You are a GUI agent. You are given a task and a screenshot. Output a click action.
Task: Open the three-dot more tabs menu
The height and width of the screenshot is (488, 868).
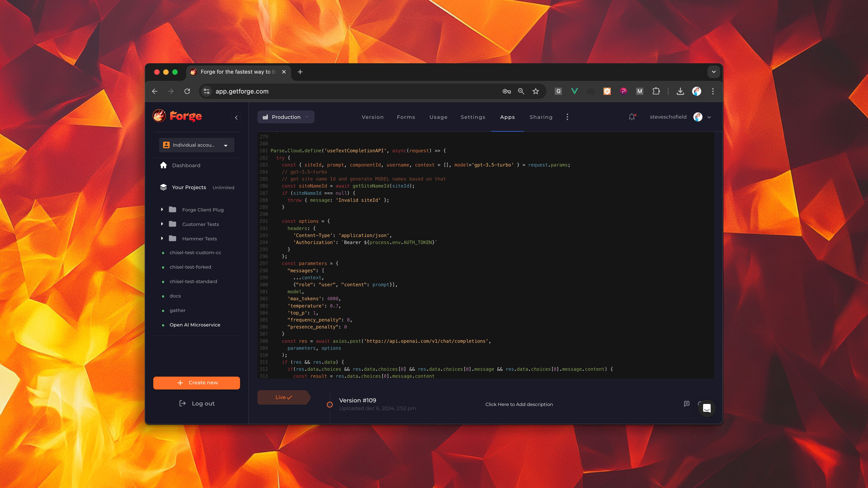567,117
